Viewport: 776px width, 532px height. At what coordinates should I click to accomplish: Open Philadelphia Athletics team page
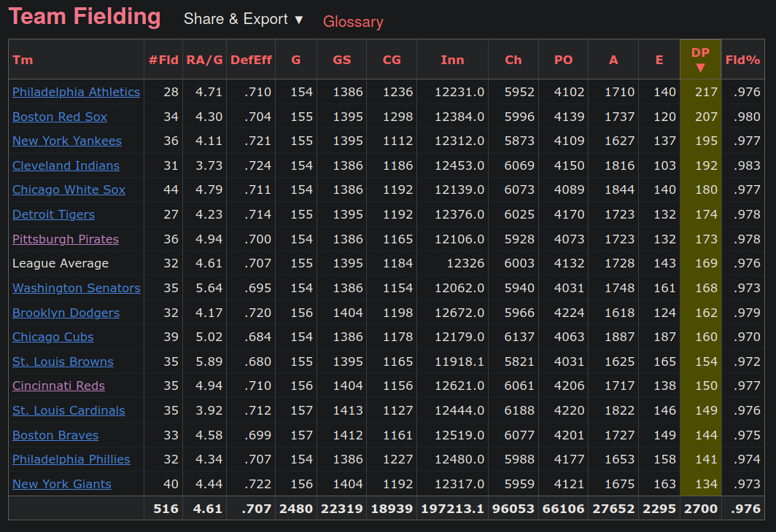coord(76,92)
